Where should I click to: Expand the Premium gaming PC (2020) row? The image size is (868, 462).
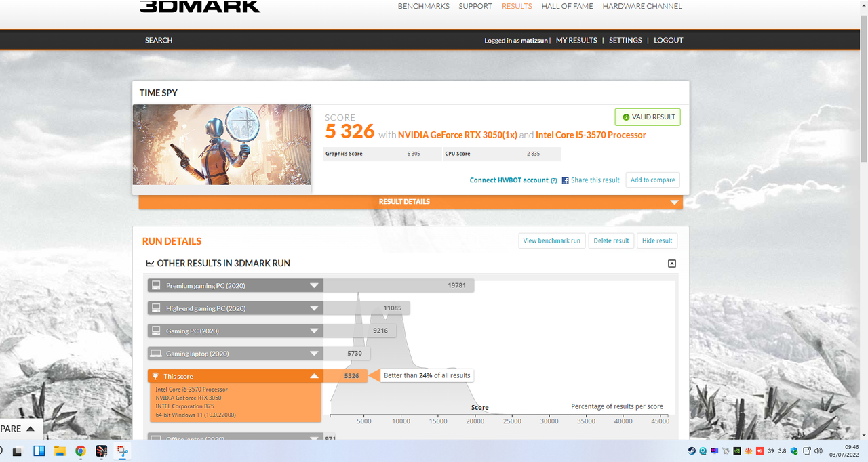[314, 286]
